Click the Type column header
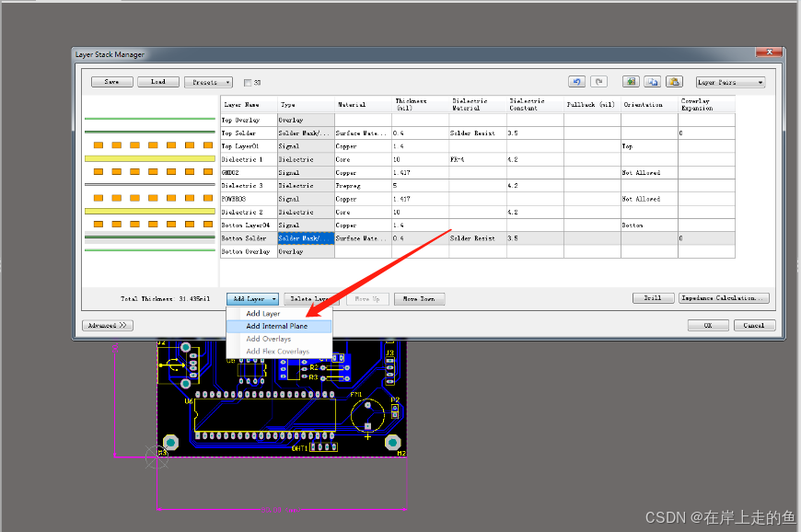 point(306,105)
